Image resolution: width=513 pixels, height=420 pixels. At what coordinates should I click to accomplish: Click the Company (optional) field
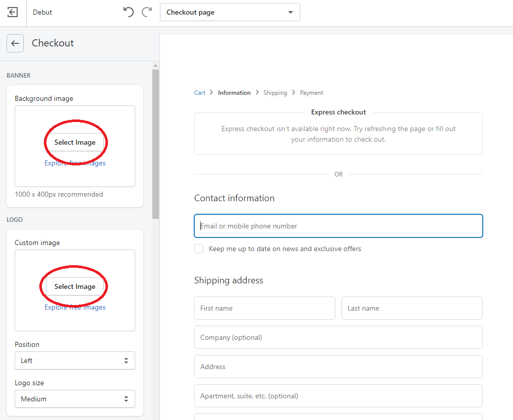(338, 337)
